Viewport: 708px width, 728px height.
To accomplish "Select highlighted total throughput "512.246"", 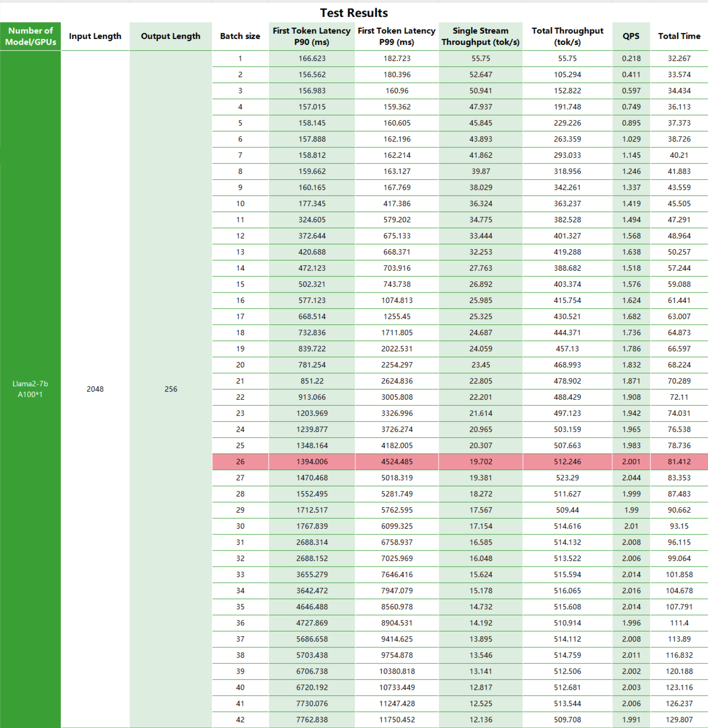I will (x=567, y=462).
